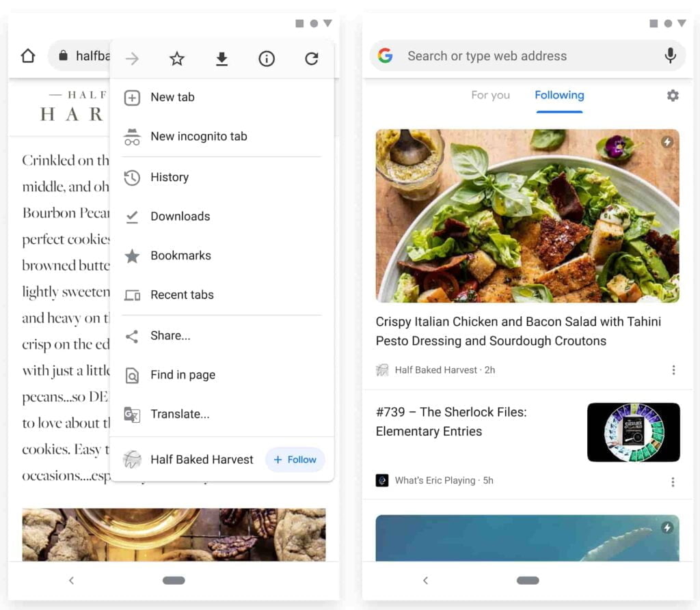The image size is (700, 610).
Task: Follow Half Baked Harvest
Action: pyautogui.click(x=295, y=460)
